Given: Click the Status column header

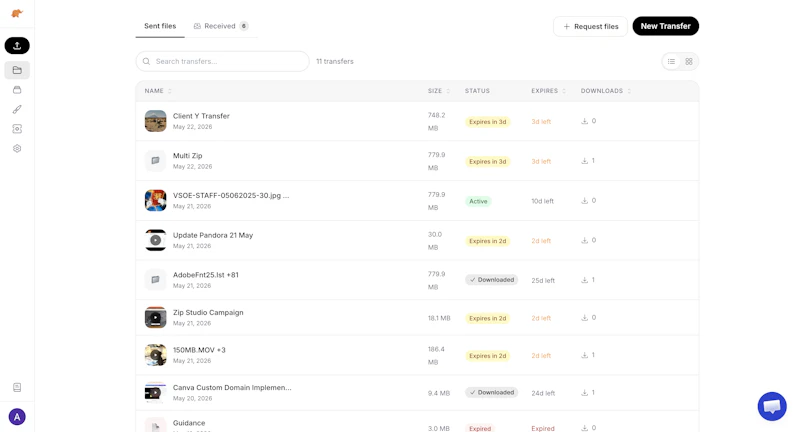Looking at the screenshot, I should 477,91.
